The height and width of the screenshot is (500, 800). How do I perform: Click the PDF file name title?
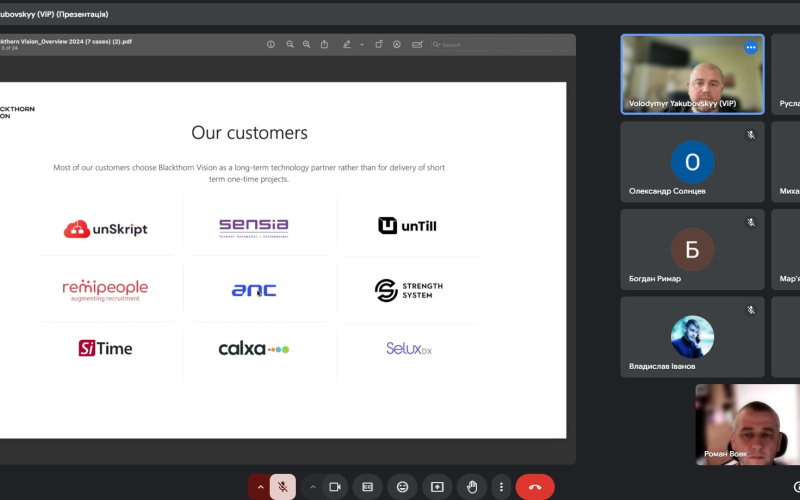point(66,42)
